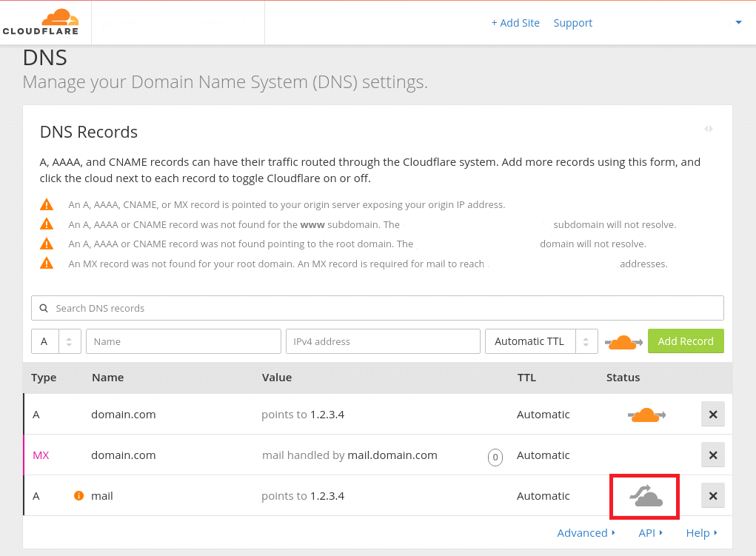Click the MX priority 0 badge

[x=495, y=457]
